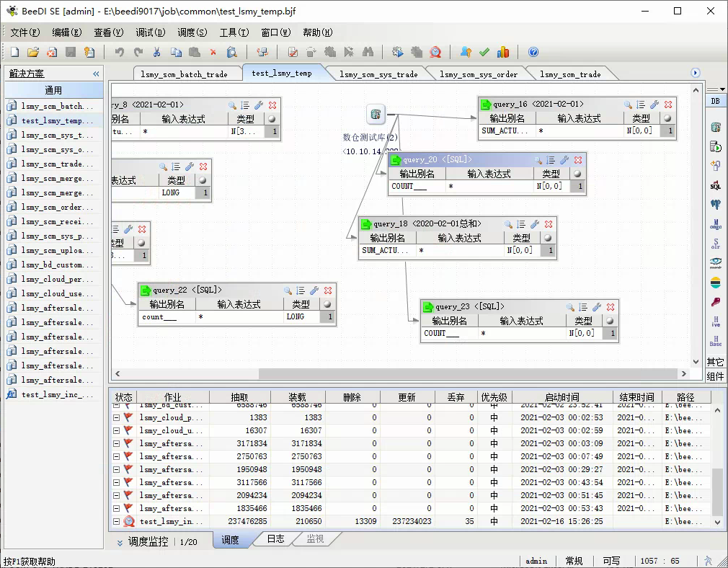Click the Copy toolbar icon
This screenshot has height=568, width=728.
coord(176,52)
